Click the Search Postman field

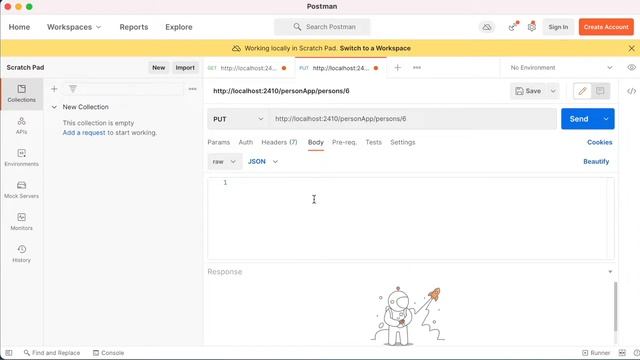pyautogui.click(x=322, y=27)
